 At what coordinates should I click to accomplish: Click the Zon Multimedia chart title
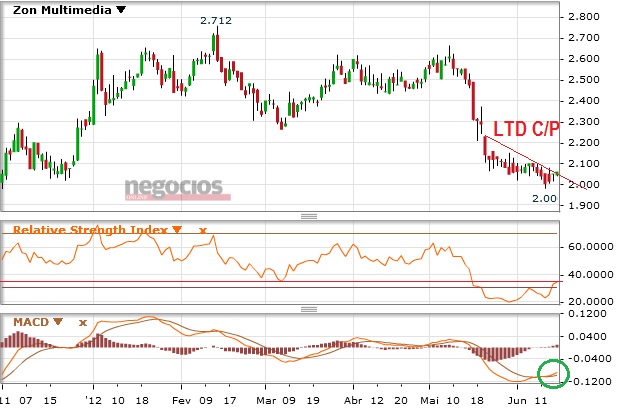click(62, 10)
